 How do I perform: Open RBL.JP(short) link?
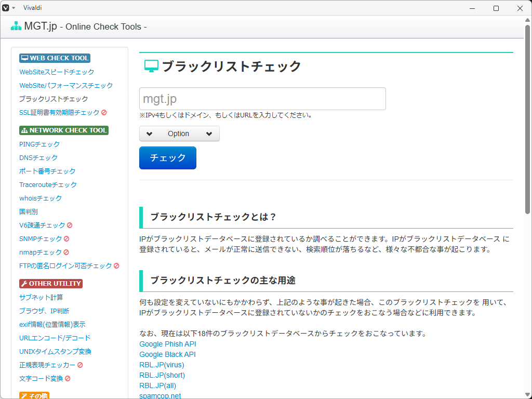pos(162,375)
